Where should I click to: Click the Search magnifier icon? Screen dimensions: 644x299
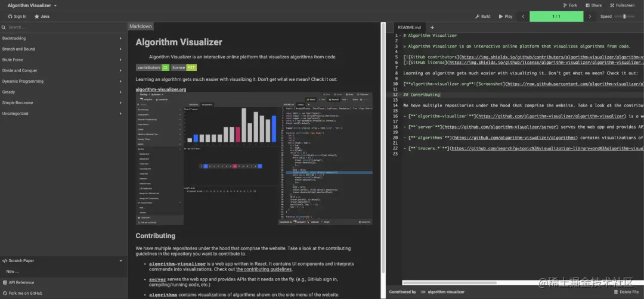[x=4, y=27]
